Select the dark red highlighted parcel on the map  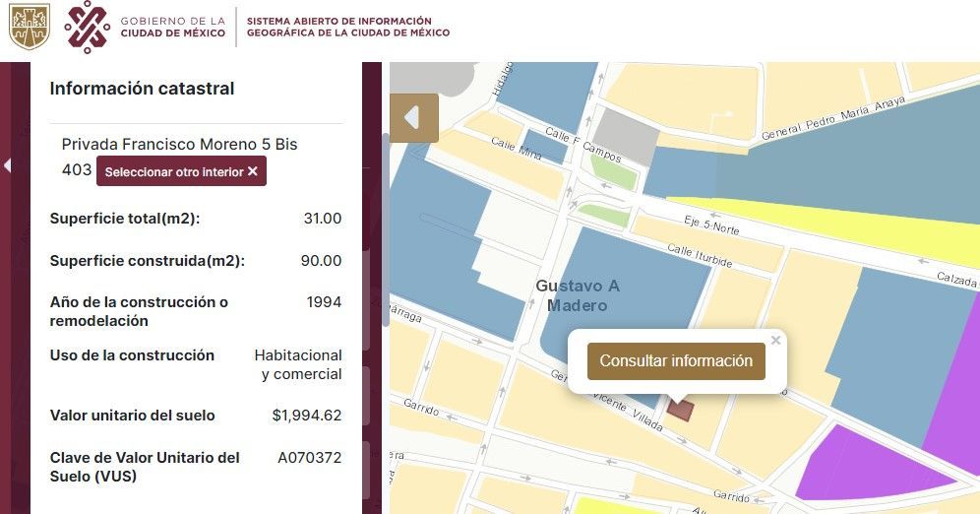[681, 410]
